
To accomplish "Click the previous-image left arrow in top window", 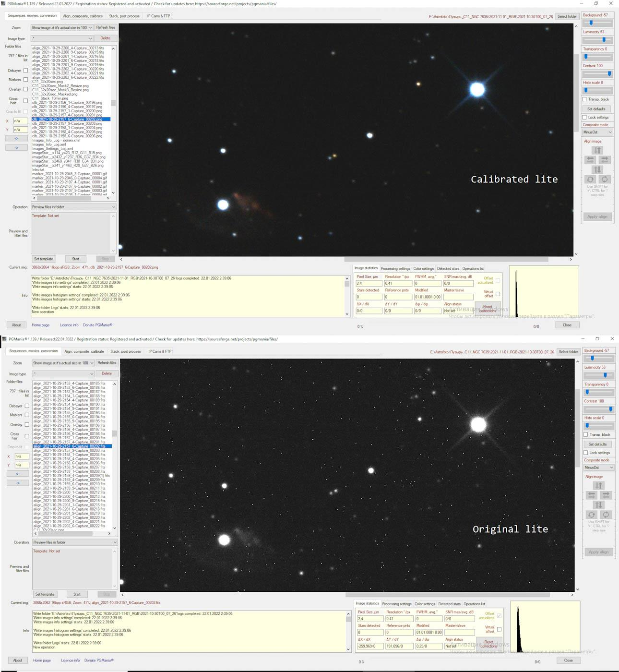I will [16, 138].
